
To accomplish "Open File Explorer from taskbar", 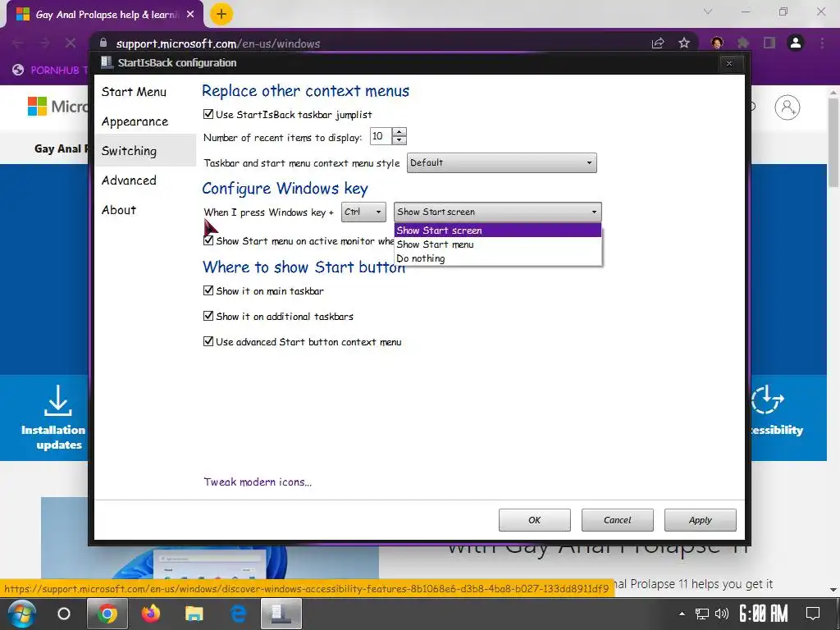I will tap(194, 614).
